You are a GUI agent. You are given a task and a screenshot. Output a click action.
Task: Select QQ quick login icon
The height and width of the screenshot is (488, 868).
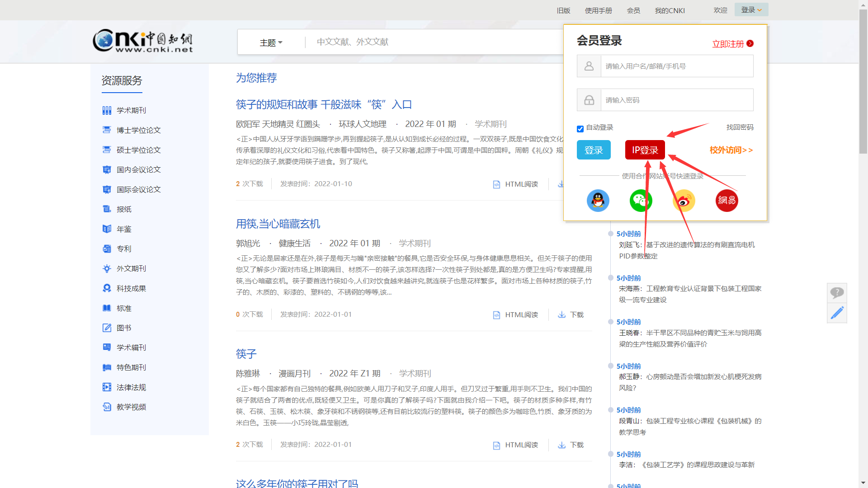(x=598, y=200)
